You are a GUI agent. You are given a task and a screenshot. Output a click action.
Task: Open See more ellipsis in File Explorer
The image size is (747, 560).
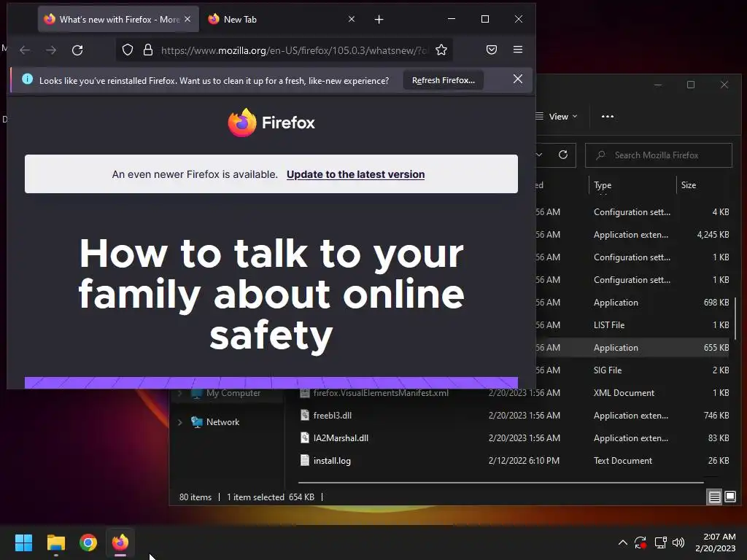tap(608, 117)
